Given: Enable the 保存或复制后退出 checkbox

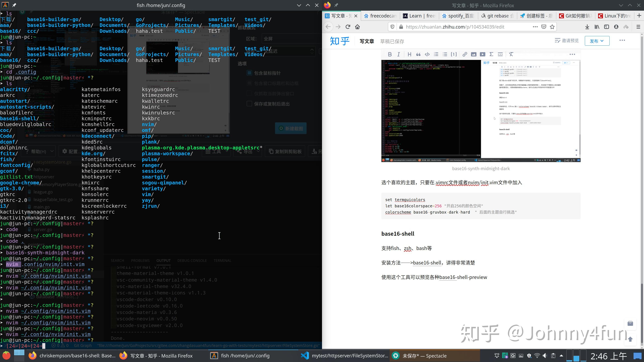Looking at the screenshot, I should click(249, 104).
